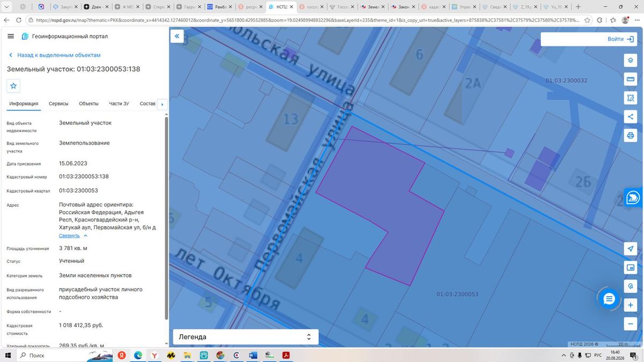Switch to the Дзен browser tab
This screenshot has height=362, width=644.
pos(96,7)
